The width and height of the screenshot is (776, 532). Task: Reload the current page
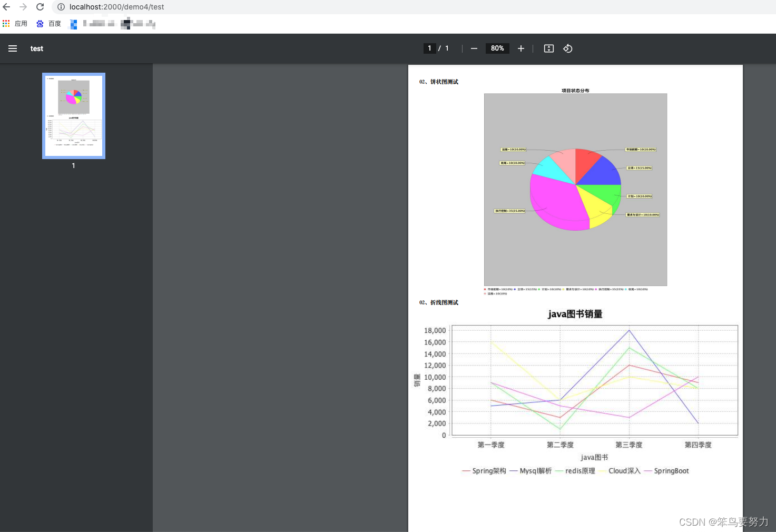pos(40,7)
